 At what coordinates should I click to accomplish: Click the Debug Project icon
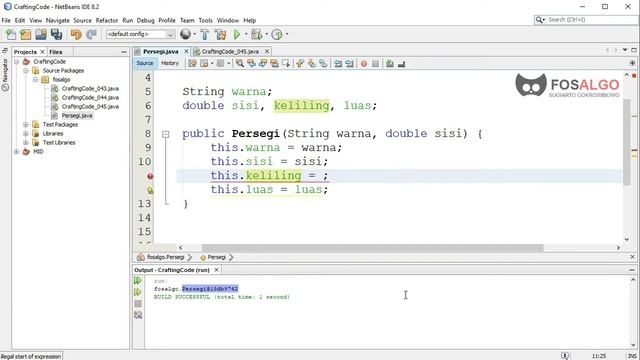point(256,34)
